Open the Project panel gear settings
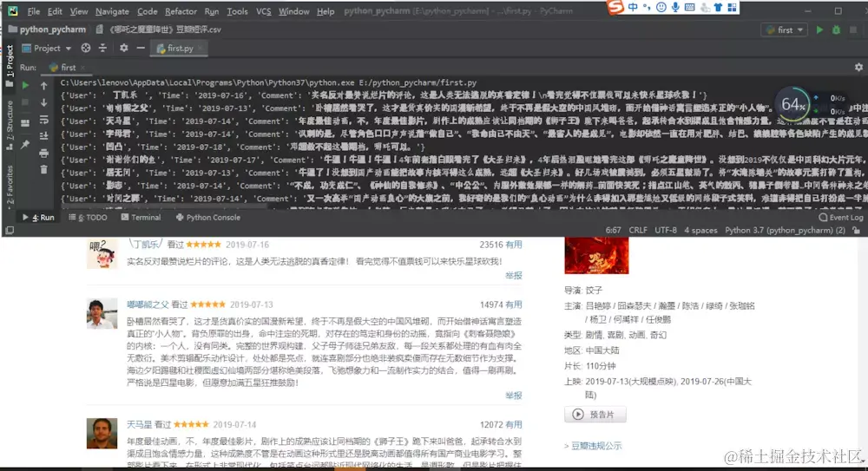The height and width of the screenshot is (471, 868). coord(123,49)
